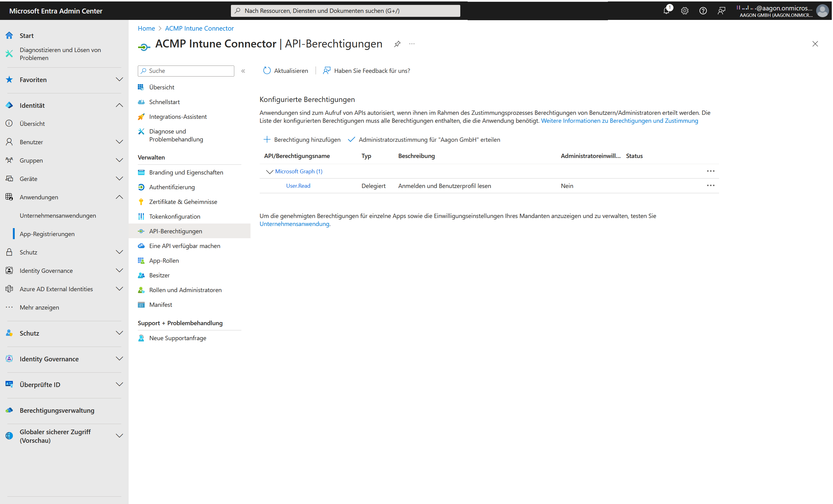The width and height of the screenshot is (833, 504).
Task: Sort by API/Berechtigungsname column header
Action: (x=297, y=156)
